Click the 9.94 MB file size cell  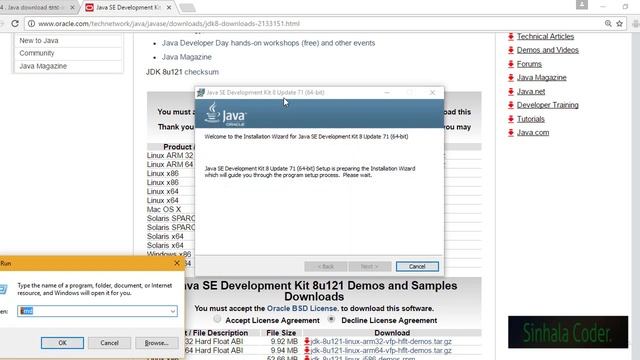(x=284, y=350)
